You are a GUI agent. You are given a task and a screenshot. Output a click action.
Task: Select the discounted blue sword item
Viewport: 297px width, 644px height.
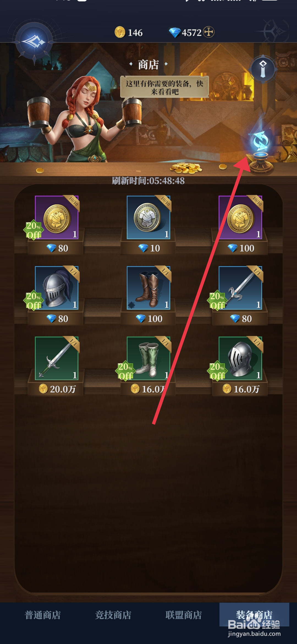click(x=240, y=288)
